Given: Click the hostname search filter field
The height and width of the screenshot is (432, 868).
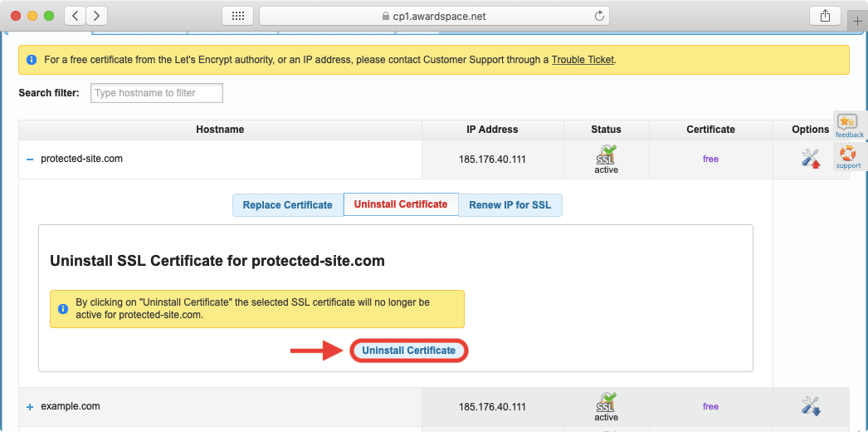Looking at the screenshot, I should click(x=157, y=93).
